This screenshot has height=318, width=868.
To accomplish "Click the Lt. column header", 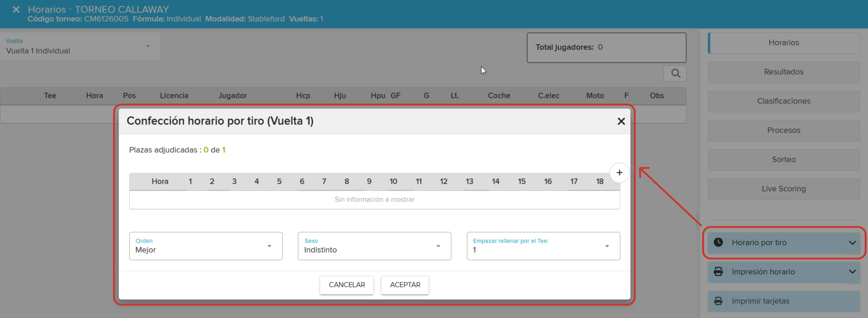I will (x=454, y=96).
